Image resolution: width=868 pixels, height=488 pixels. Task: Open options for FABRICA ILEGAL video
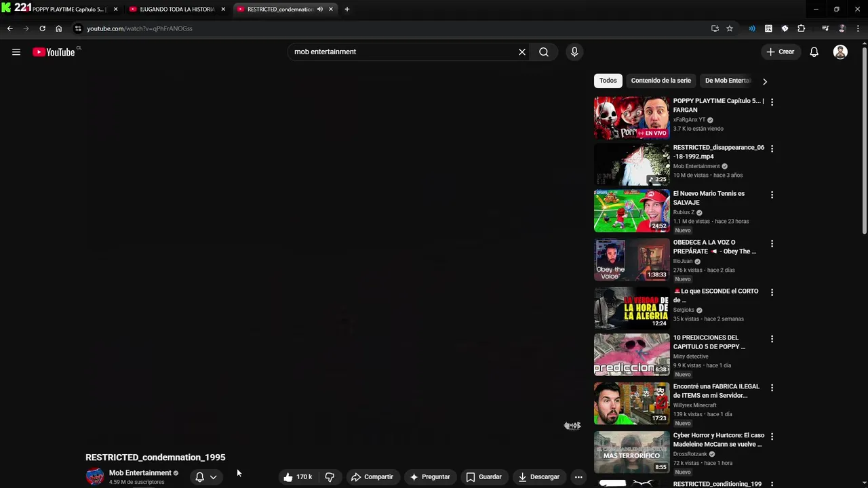pyautogui.click(x=772, y=388)
